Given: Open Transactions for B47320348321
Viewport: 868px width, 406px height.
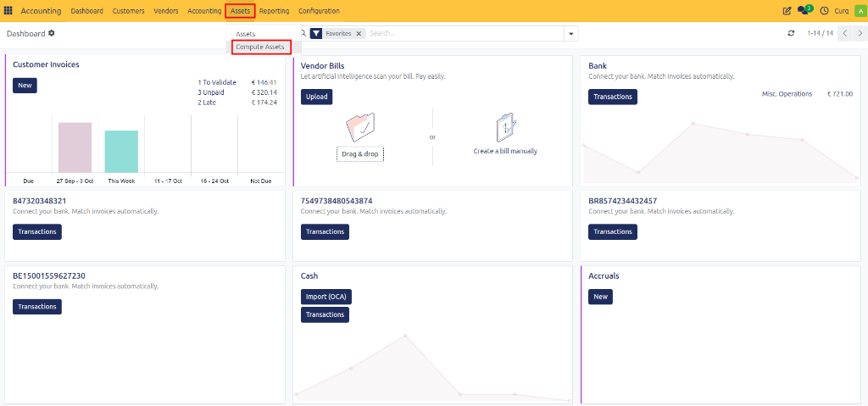Looking at the screenshot, I should point(37,231).
